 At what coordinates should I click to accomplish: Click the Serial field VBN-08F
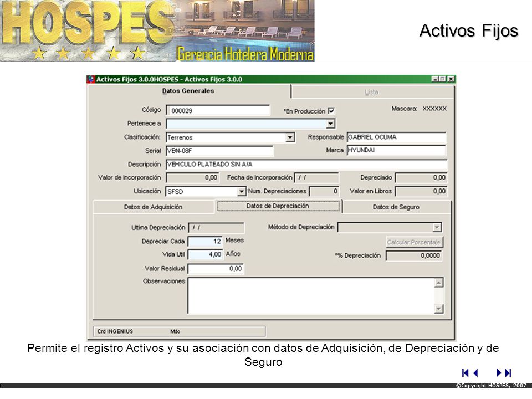[x=219, y=151]
